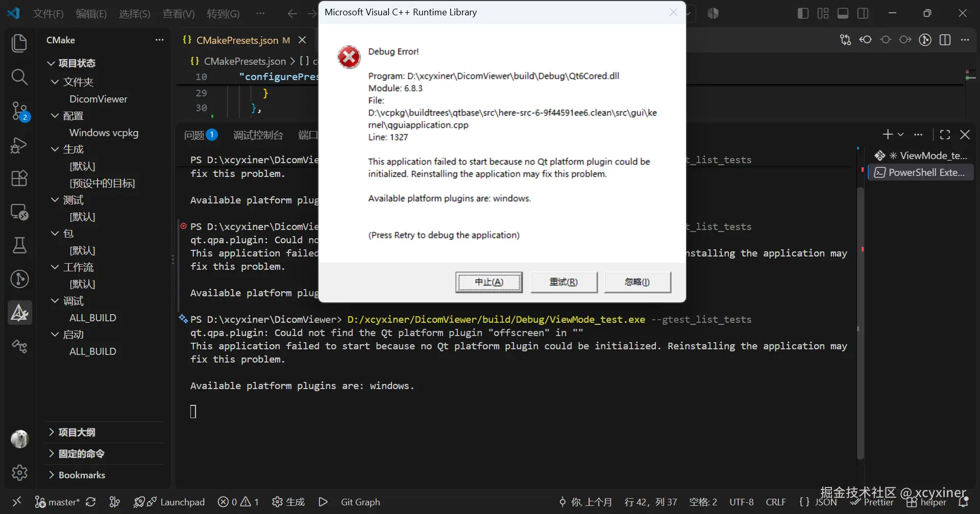Select the ViewMode_te... terminal entry
Viewport: 980px width, 514px height.
921,156
